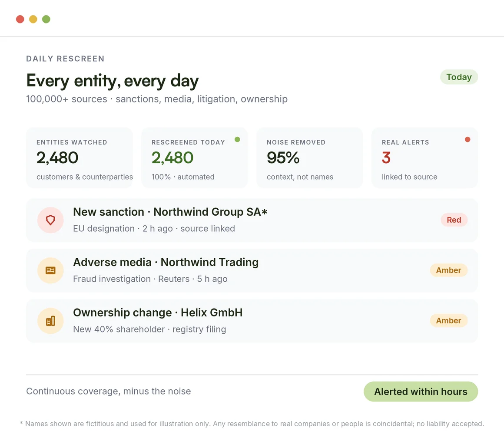Click the Alerted within hours button
The width and height of the screenshot is (504, 434).
(421, 391)
